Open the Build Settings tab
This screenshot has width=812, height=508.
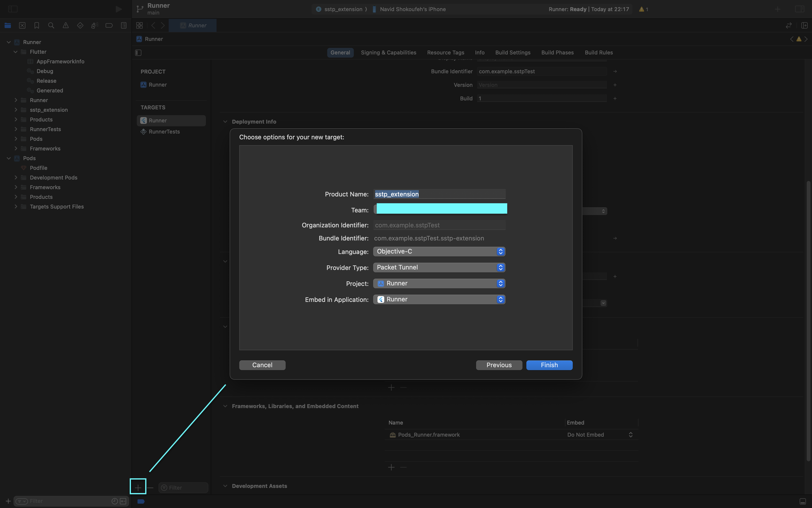pyautogui.click(x=513, y=52)
